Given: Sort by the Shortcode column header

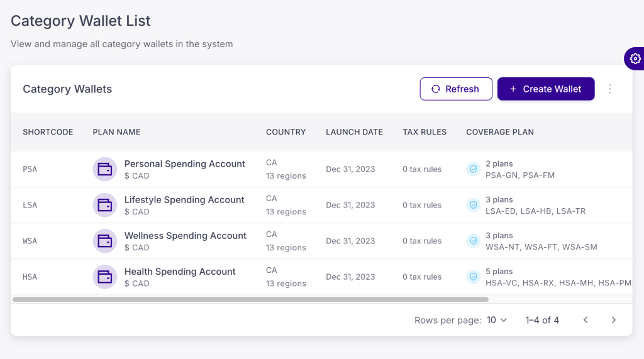Looking at the screenshot, I should click(x=48, y=132).
